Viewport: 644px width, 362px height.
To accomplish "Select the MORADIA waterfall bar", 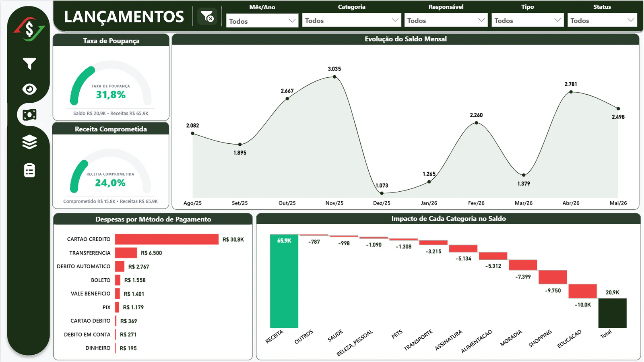I will click(523, 265).
